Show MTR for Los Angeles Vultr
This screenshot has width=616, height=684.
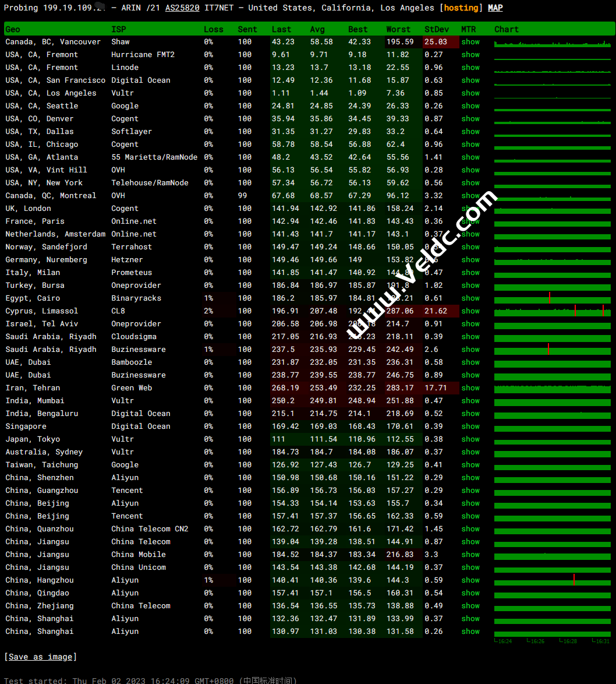click(470, 93)
